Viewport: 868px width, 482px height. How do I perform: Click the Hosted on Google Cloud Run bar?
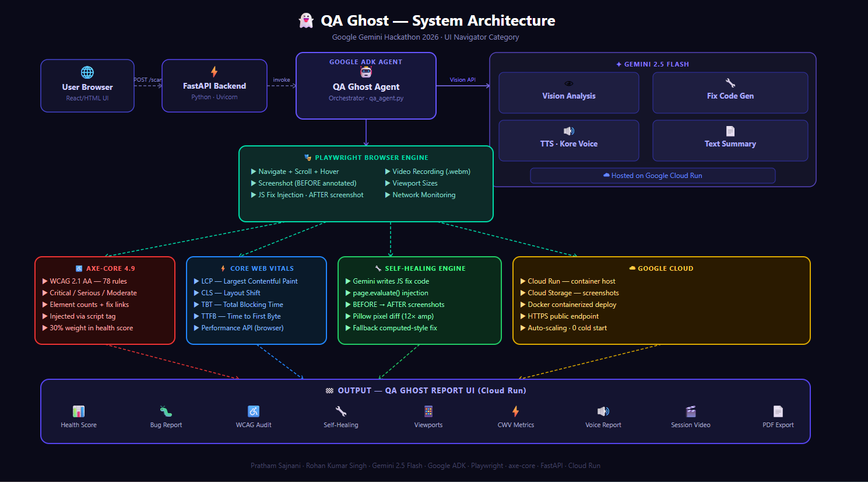tap(653, 176)
